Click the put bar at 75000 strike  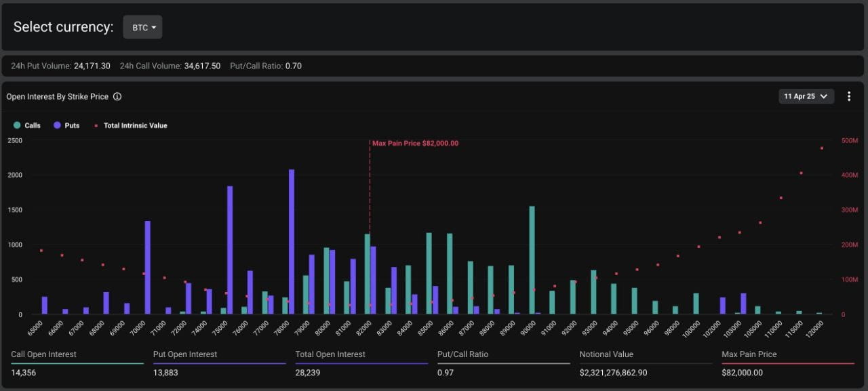[230, 250]
